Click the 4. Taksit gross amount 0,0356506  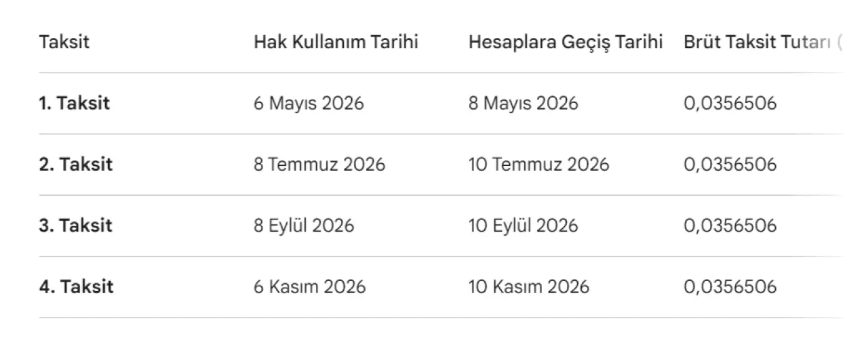(730, 286)
